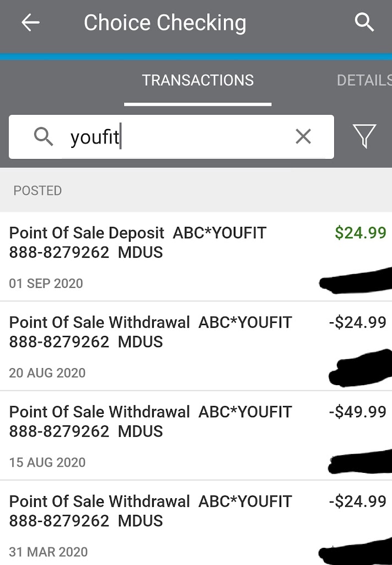This screenshot has height=565, width=392.
Task: Switch to the Transactions tab
Action: point(197,81)
